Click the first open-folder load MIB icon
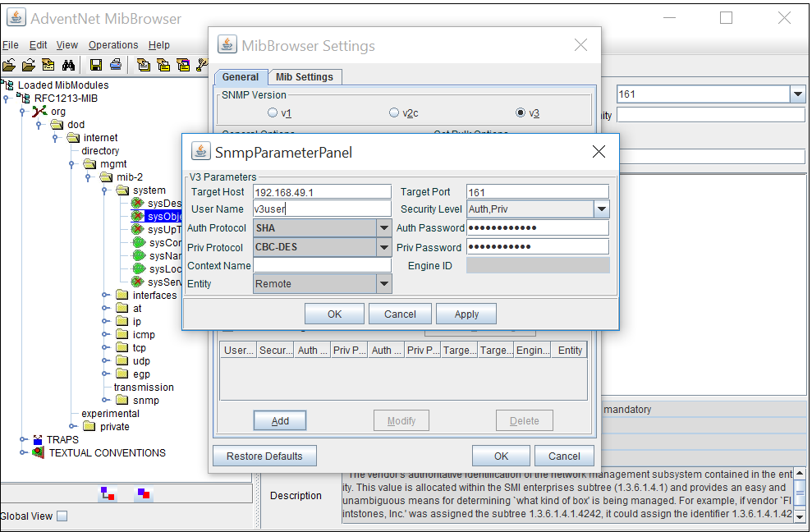 (x=9, y=65)
